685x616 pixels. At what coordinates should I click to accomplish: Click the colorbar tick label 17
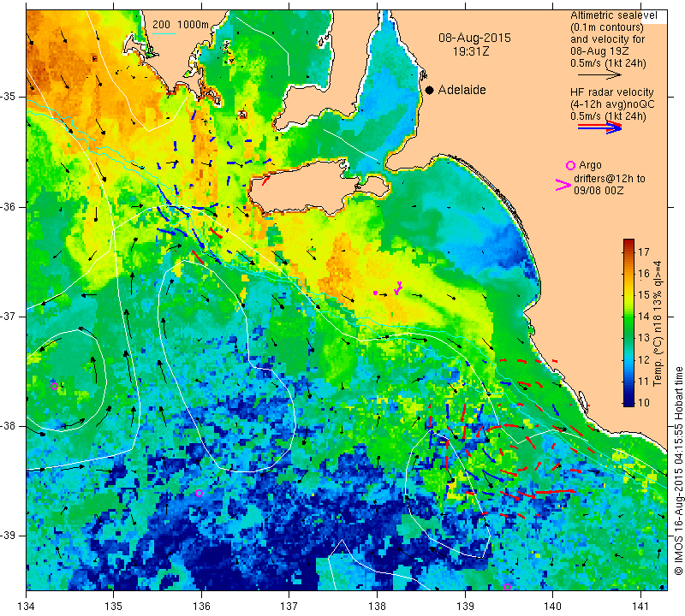point(644,252)
